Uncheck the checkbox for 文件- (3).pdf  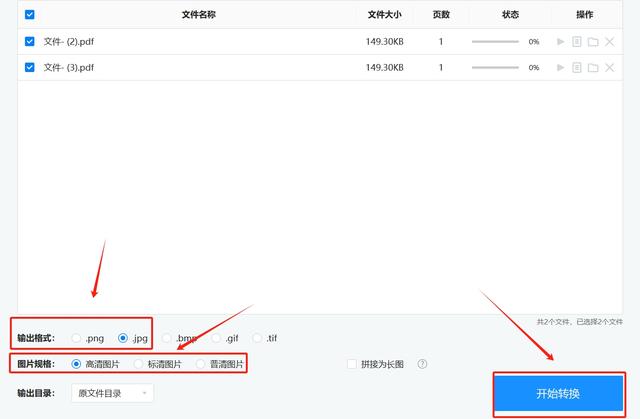tap(29, 67)
